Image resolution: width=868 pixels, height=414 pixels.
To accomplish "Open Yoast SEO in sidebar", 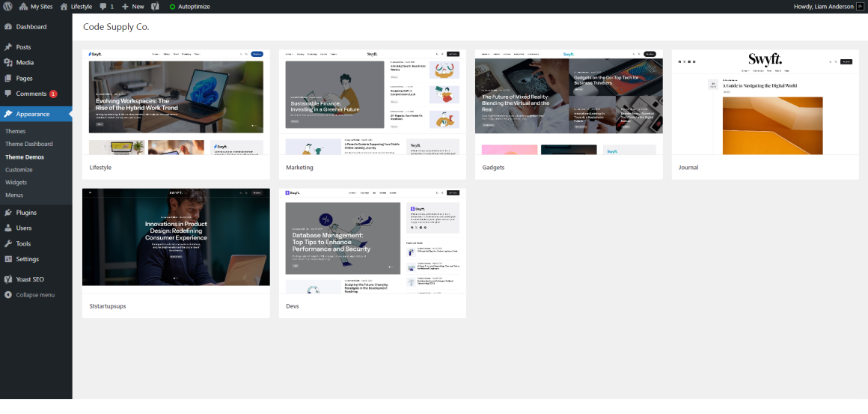I will (36, 279).
